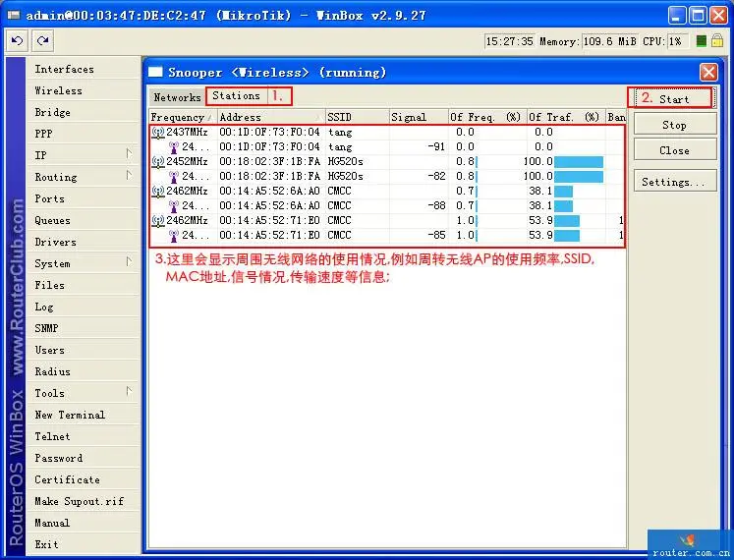The height and width of the screenshot is (560, 734).
Task: Click the antenna icon of 2452MHz HG520s row
Action: [x=158, y=162]
